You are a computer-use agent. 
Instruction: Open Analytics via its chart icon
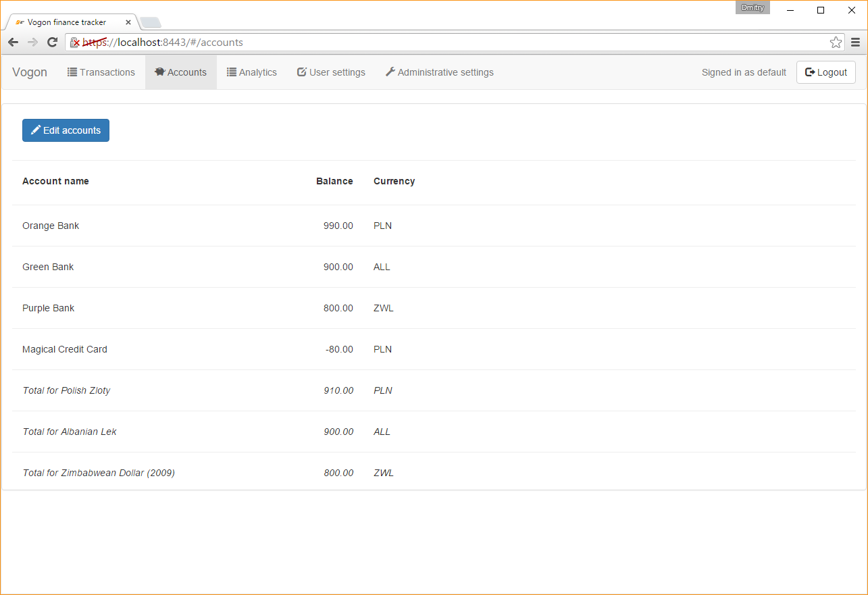tap(231, 72)
